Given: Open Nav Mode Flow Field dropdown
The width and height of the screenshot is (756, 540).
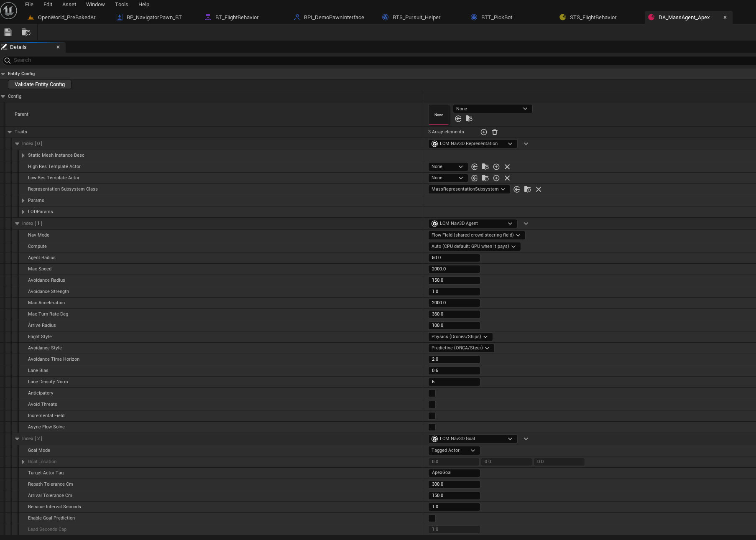Looking at the screenshot, I should 476,235.
